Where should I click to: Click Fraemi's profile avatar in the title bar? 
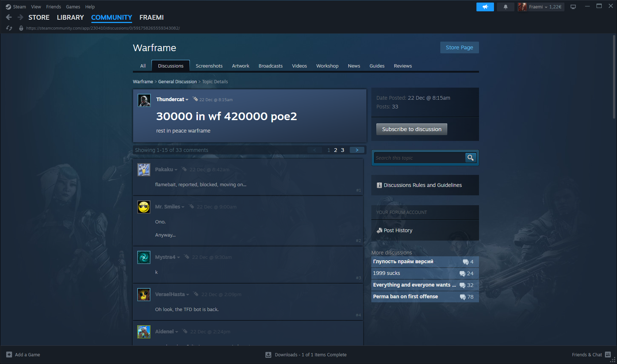point(522,7)
